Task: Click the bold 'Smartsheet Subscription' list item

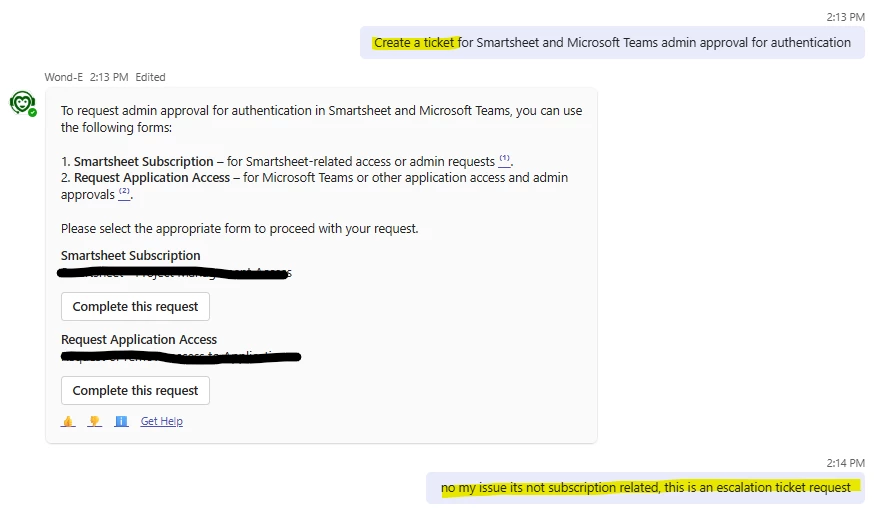Action: [143, 162]
